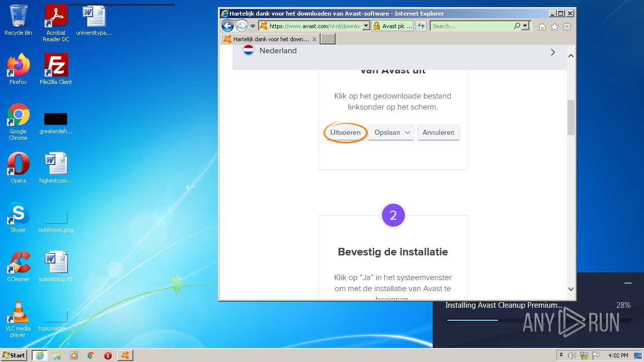Click the Uitvoeren button
Image resolution: width=644 pixels, height=362 pixels.
[345, 133]
